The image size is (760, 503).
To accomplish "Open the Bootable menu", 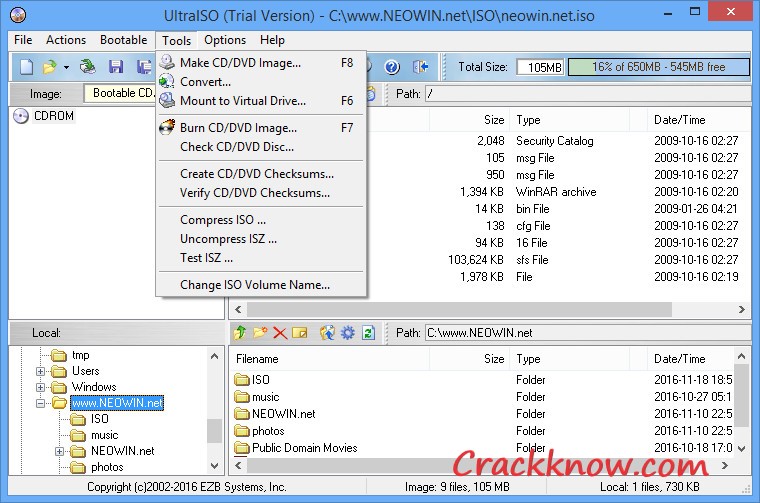I will pyautogui.click(x=124, y=40).
